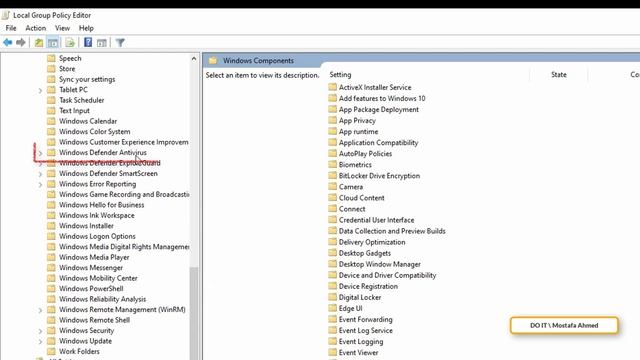Click folder icon beside Speech in tree
Screen dimensions: 640x360
51,58
